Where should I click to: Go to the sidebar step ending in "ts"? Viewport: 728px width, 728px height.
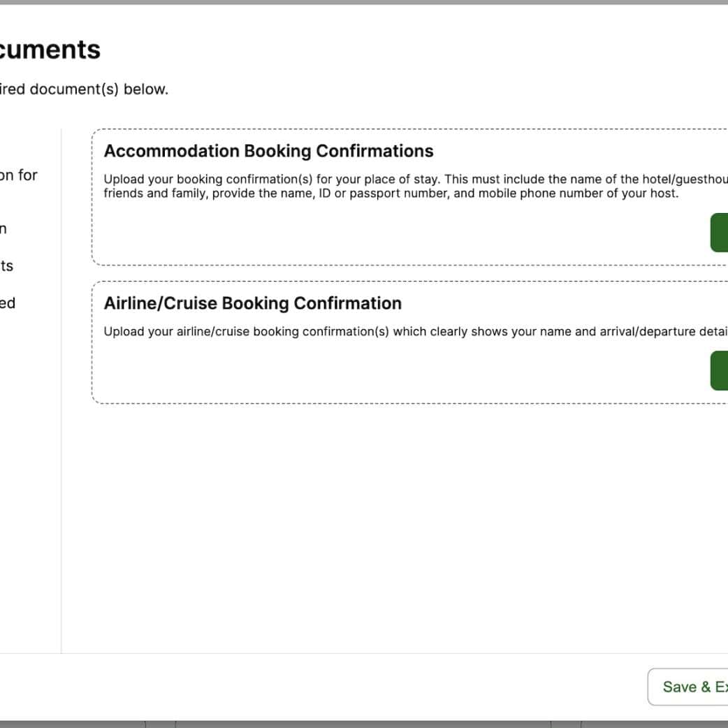[7, 266]
